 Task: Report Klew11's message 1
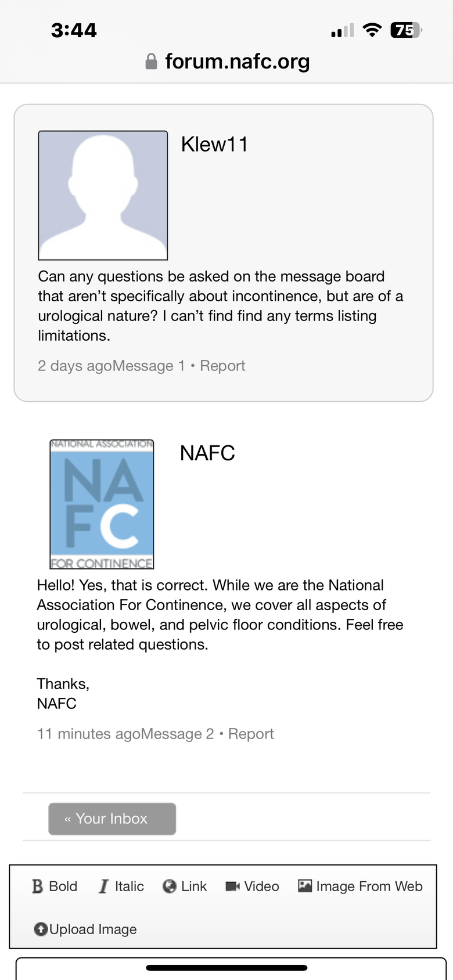click(222, 366)
